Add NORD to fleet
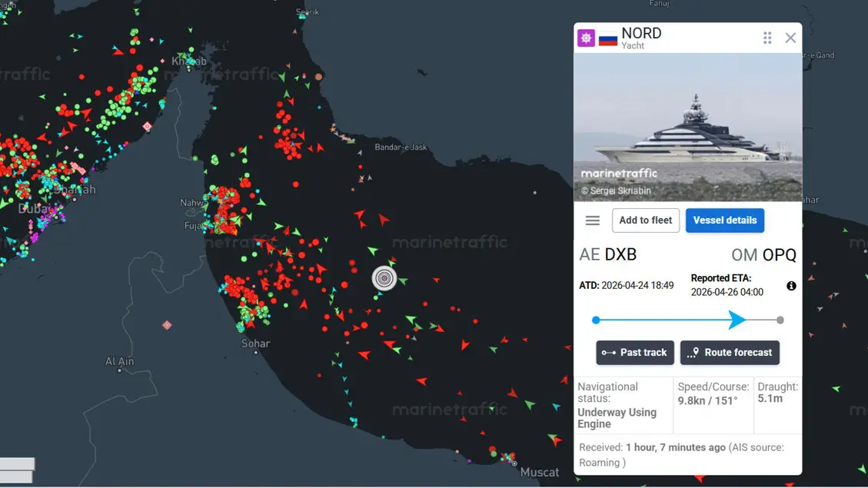This screenshot has height=488, width=868. click(646, 221)
